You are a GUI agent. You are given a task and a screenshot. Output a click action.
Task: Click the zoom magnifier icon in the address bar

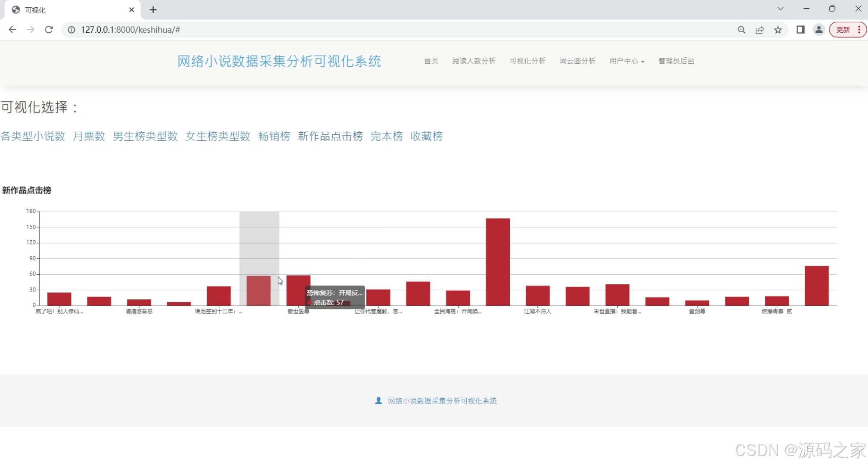click(741, 30)
